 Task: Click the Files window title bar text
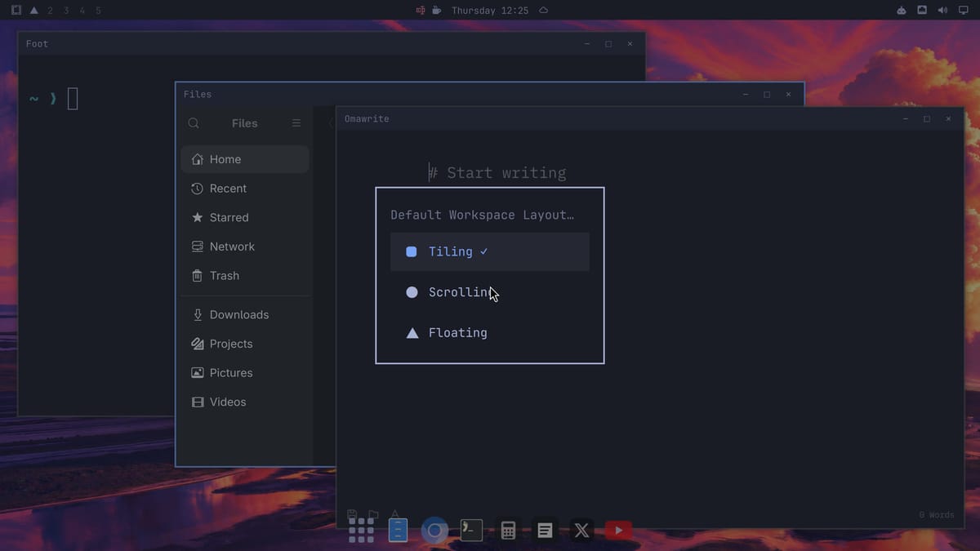click(198, 95)
